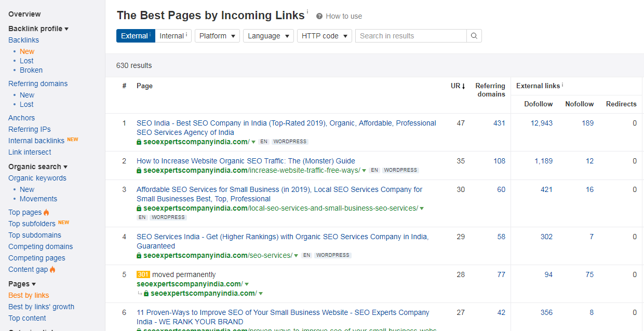644x331 pixels.
Task: Switch to Internal links toggle
Action: [173, 36]
